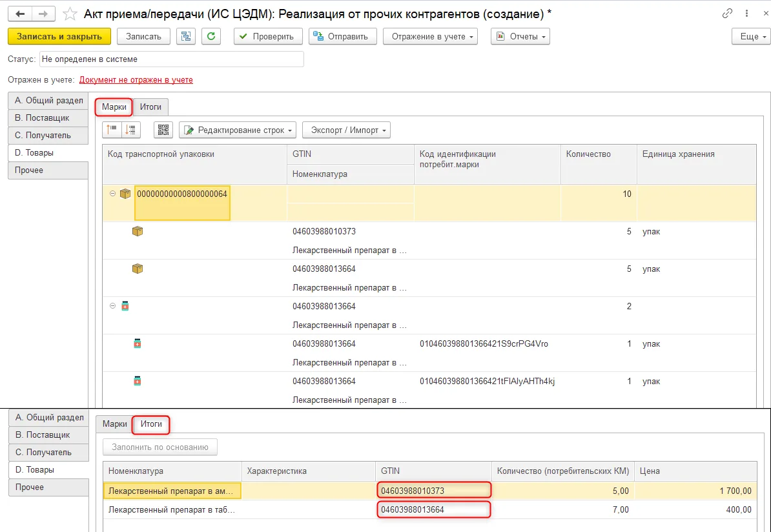The height and width of the screenshot is (532, 771).
Task: Click the green refresh icon in the toolbar
Action: click(x=211, y=36)
